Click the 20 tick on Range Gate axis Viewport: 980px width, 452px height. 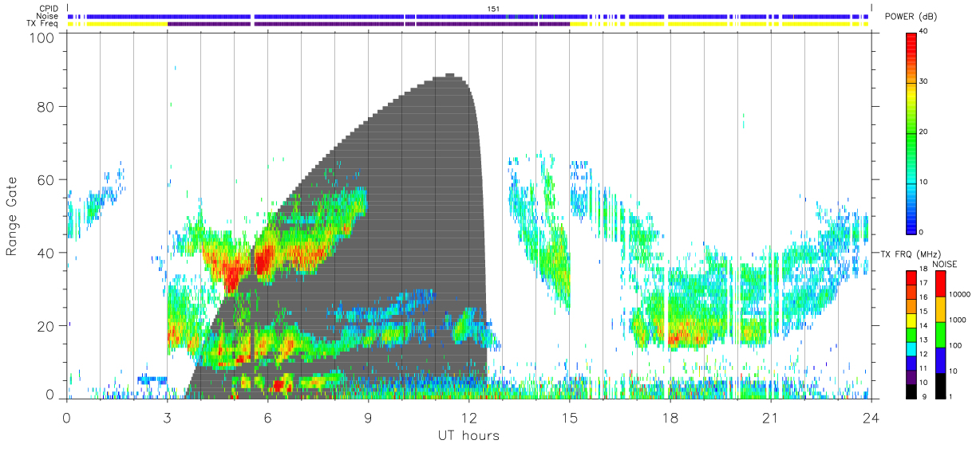[45, 326]
